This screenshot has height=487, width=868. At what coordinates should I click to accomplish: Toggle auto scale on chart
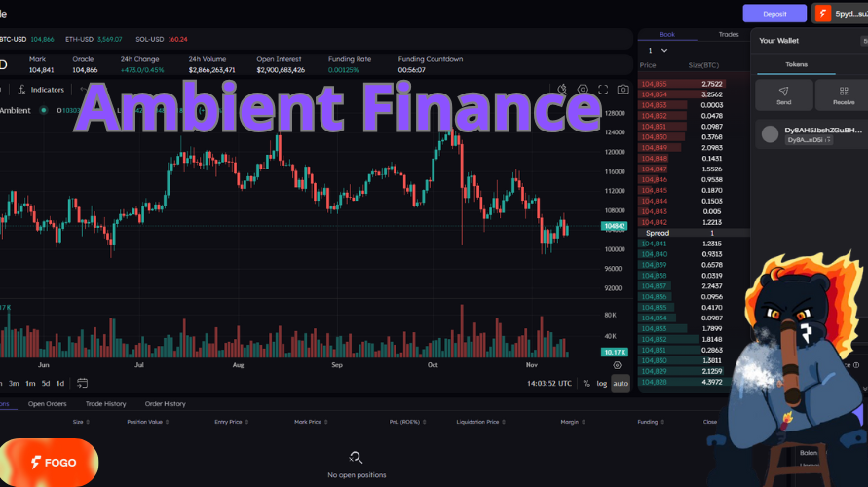(621, 383)
